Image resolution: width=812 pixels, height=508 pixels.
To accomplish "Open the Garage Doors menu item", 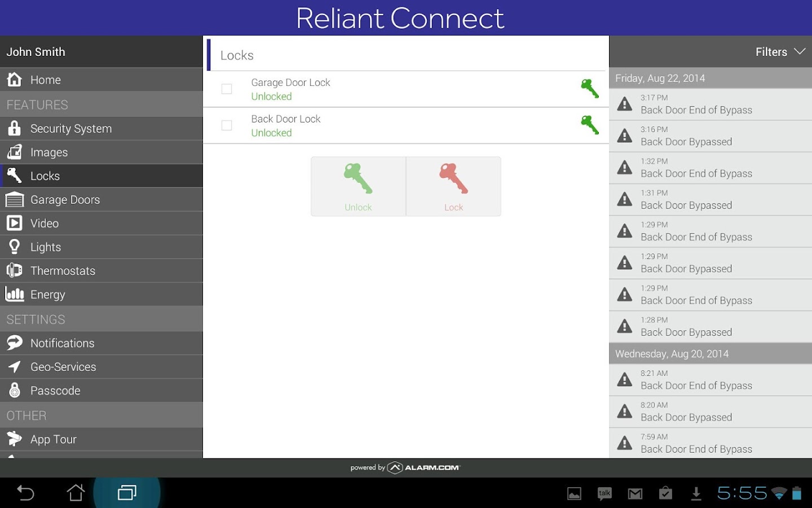I will (x=101, y=199).
